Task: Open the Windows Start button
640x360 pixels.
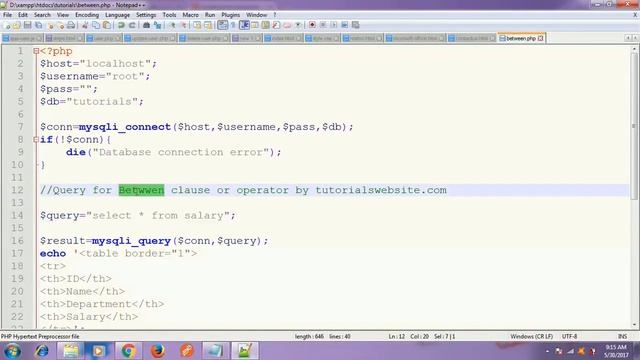Action: click(x=12, y=351)
